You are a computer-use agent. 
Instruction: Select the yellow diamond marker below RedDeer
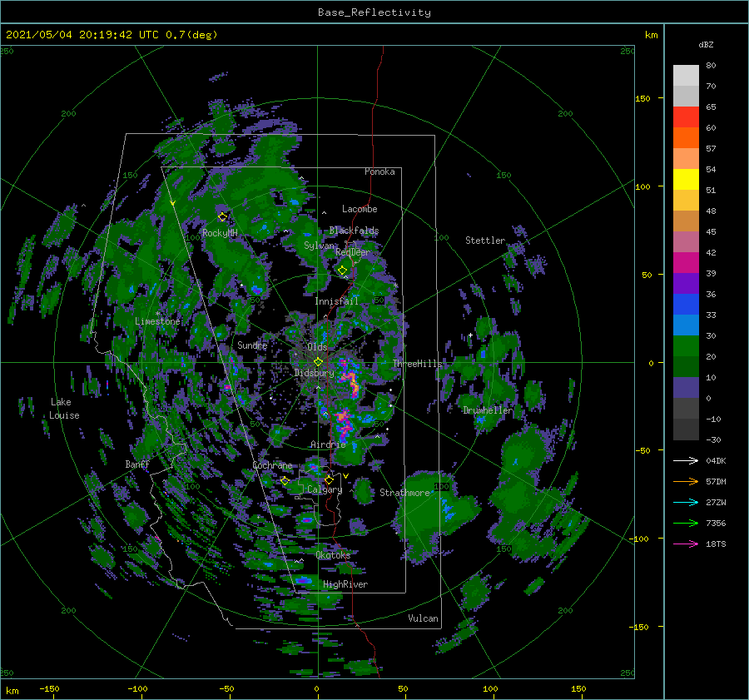pyautogui.click(x=342, y=271)
